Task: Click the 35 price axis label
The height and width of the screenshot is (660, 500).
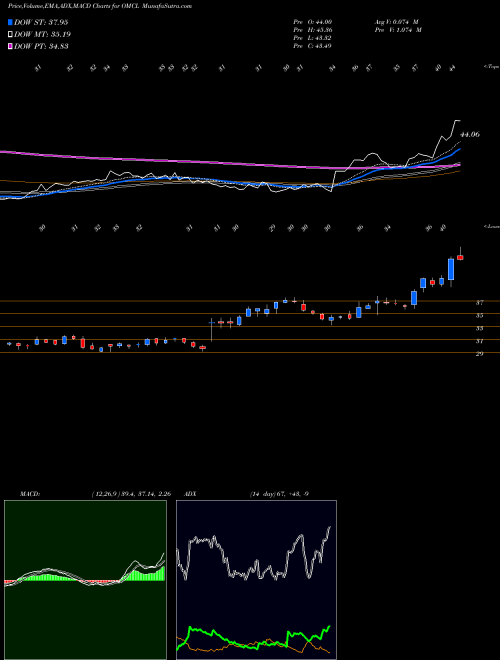Action: point(479,315)
